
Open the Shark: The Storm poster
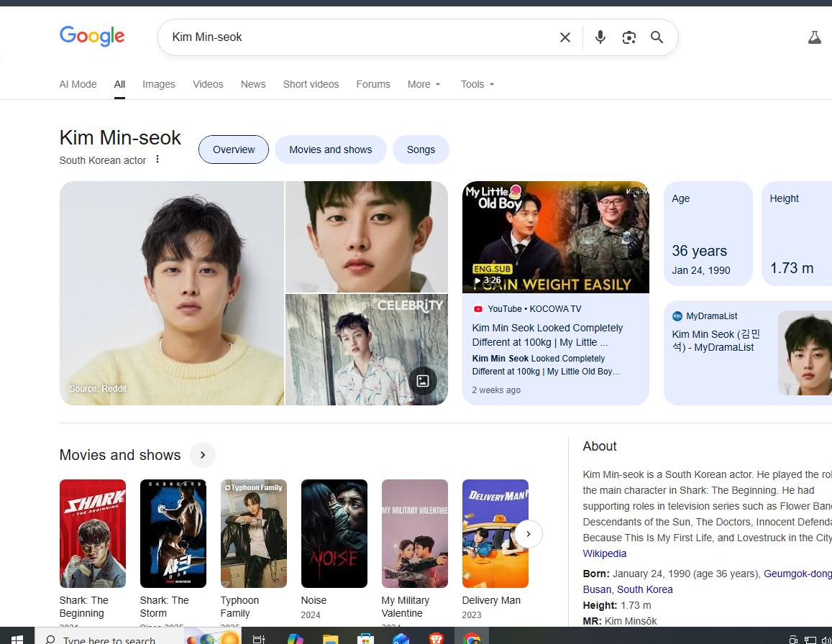click(x=173, y=533)
